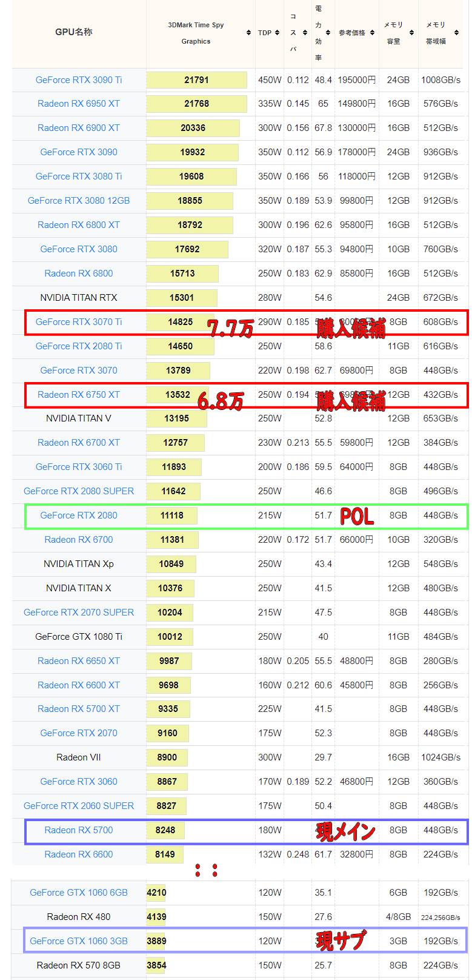
Task: Open the GeForce GTX 1060 6GB link
Action: tap(79, 893)
